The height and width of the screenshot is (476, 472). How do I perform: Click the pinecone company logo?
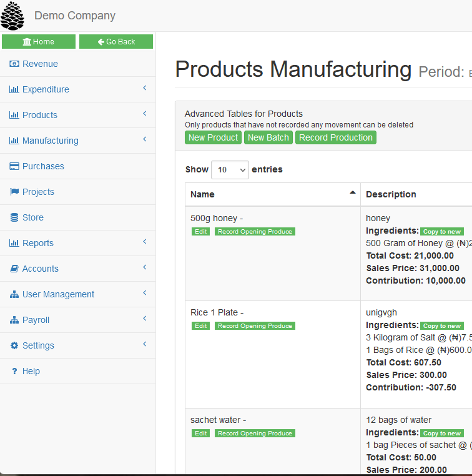[12, 16]
